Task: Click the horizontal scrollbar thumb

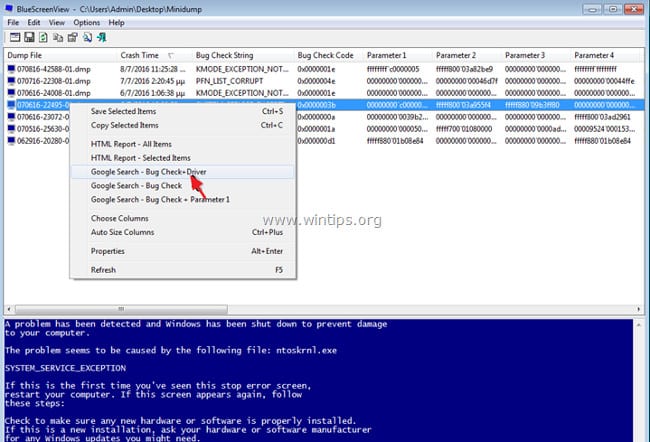Action: pyautogui.click(x=121, y=309)
